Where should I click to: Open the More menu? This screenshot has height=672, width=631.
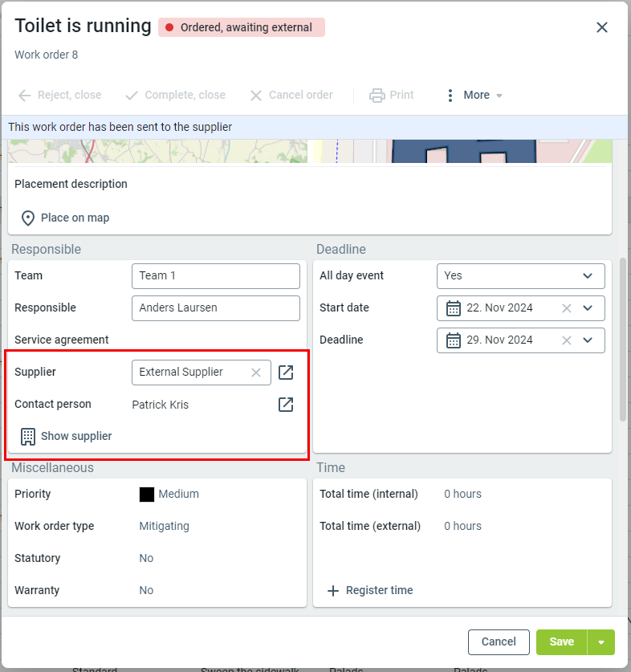(474, 96)
